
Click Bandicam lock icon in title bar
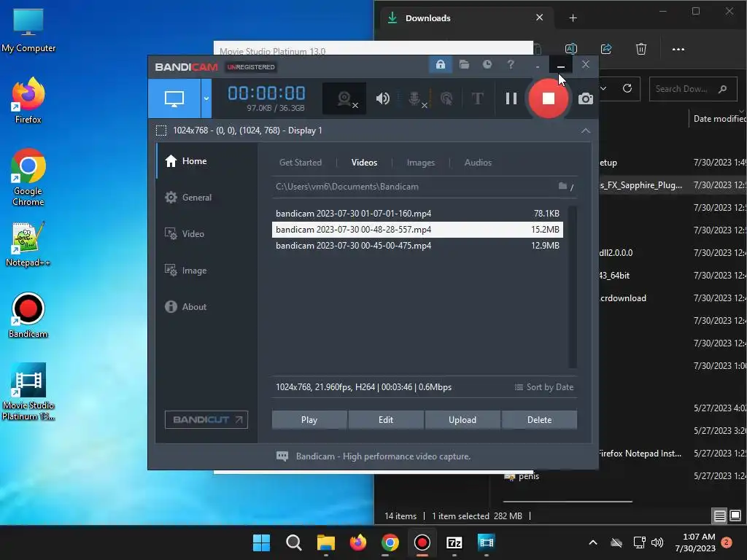[x=441, y=64]
